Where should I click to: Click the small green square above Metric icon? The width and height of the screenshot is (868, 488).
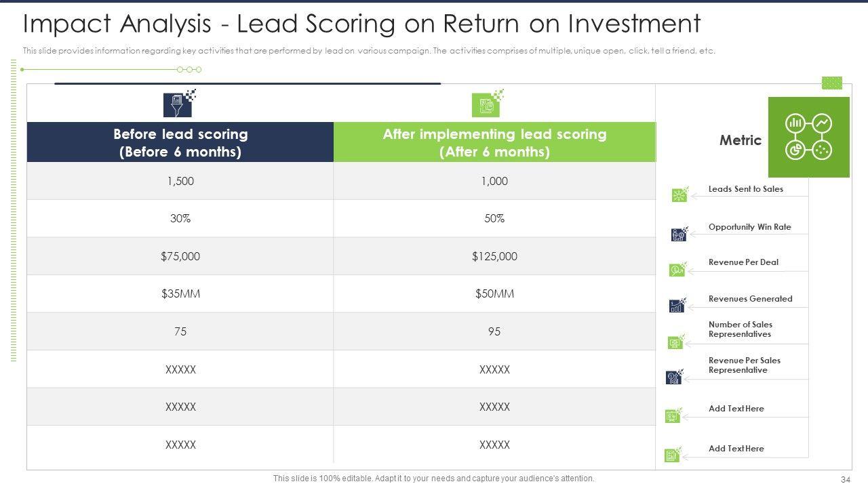coord(831,83)
